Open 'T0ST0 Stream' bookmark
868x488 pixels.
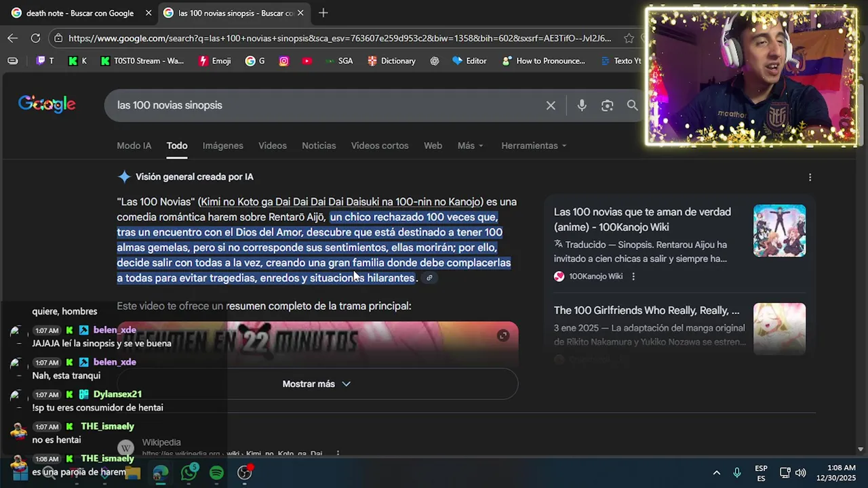click(x=142, y=60)
